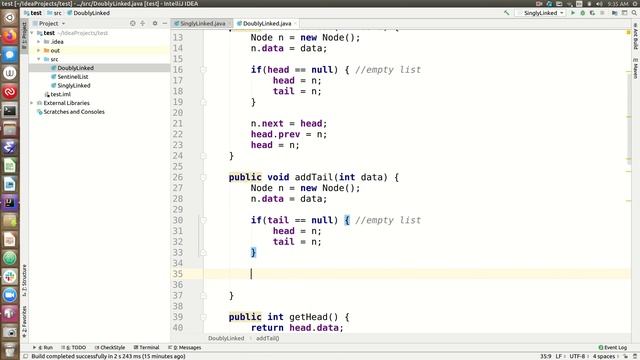Click the UTF-8 encoding in status bar
The height and width of the screenshot is (360, 640).
(x=577, y=356)
